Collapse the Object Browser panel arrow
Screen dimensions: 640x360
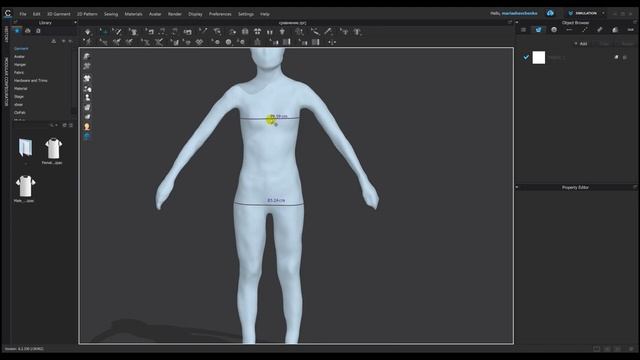tap(517, 23)
